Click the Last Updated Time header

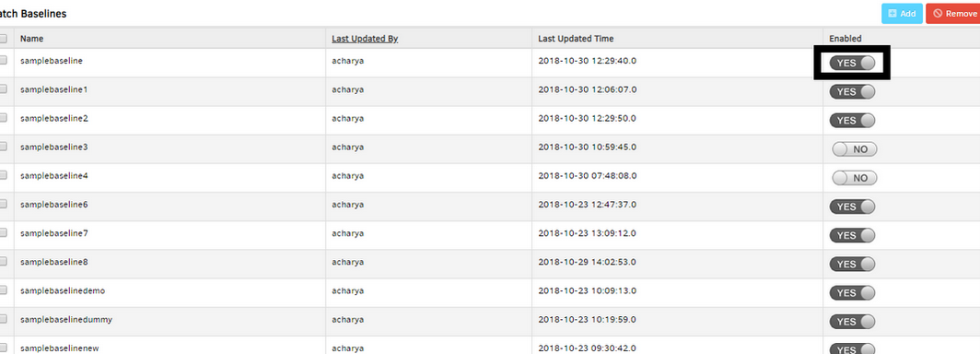click(x=576, y=39)
